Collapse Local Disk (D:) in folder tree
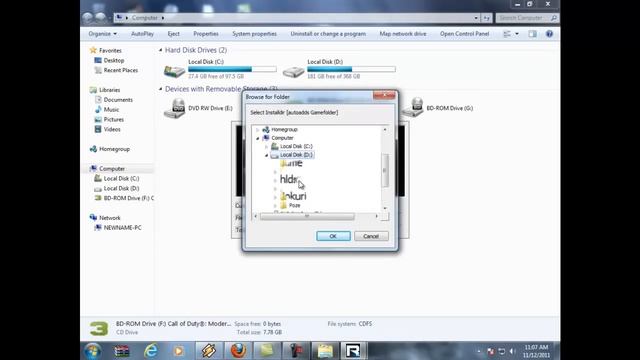 (x=267, y=155)
